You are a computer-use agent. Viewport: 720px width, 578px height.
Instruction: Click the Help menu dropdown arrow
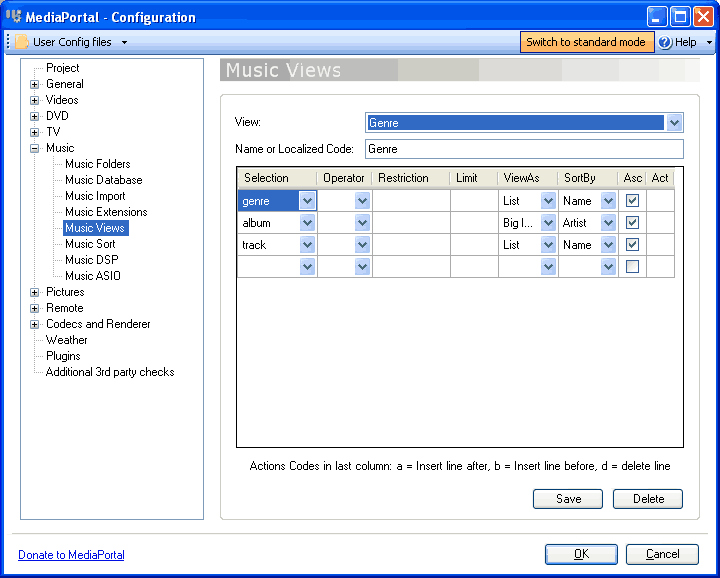[709, 42]
